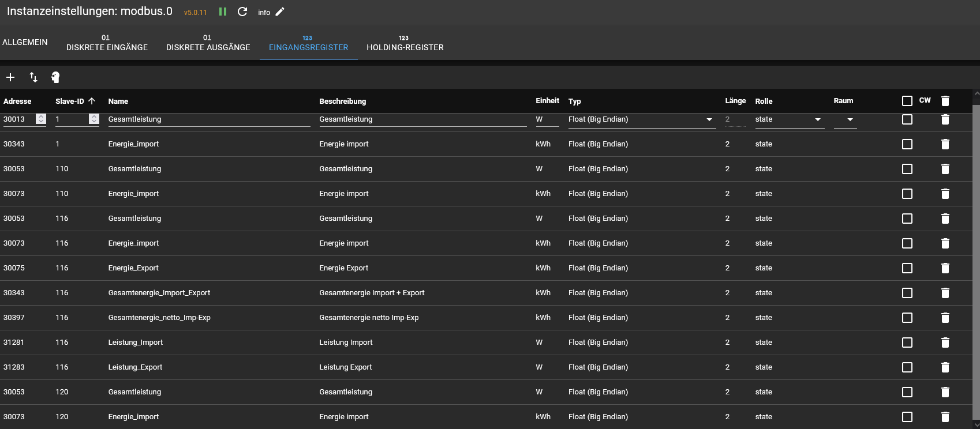Viewport: 980px width, 429px height.
Task: Delete Energie_import row of slave 110
Action: 945,194
